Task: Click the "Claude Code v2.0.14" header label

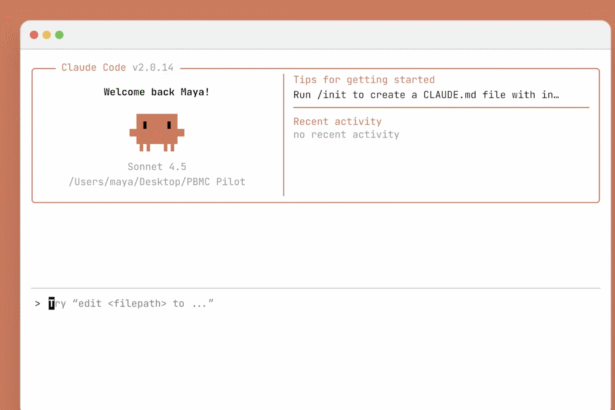Action: 117,67
